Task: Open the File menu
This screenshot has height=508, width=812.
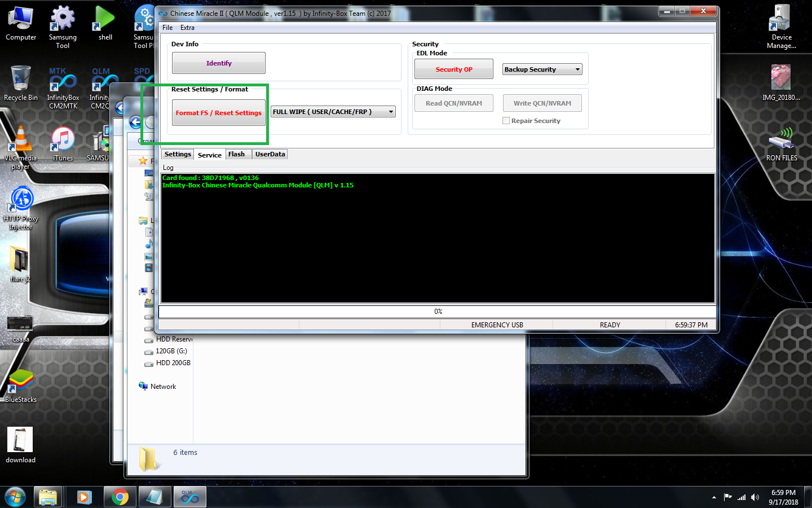Action: tap(167, 28)
